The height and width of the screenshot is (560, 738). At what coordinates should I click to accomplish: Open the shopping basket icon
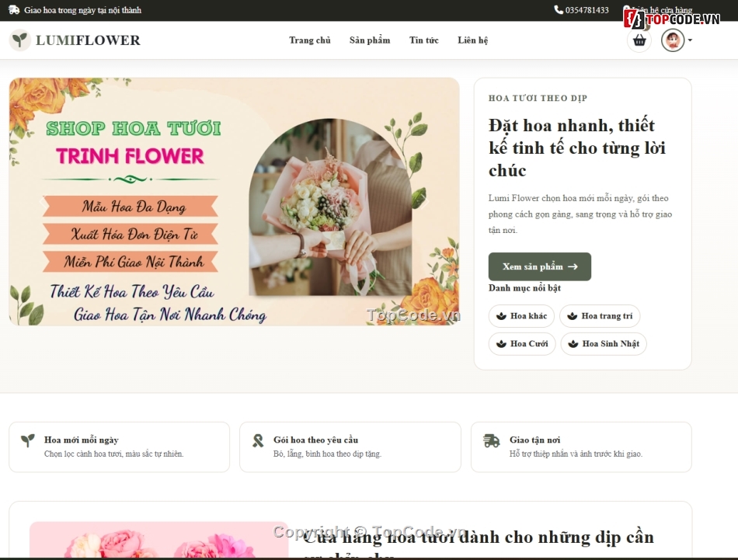pyautogui.click(x=639, y=40)
